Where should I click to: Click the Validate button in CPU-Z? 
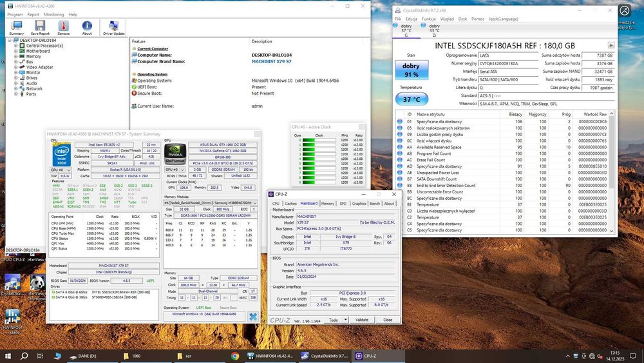(362, 320)
